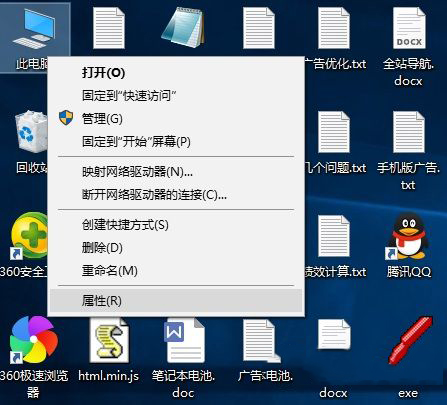Choose 创建快捷方式(S) in the context menu
447x405 pixels.
tap(176, 225)
